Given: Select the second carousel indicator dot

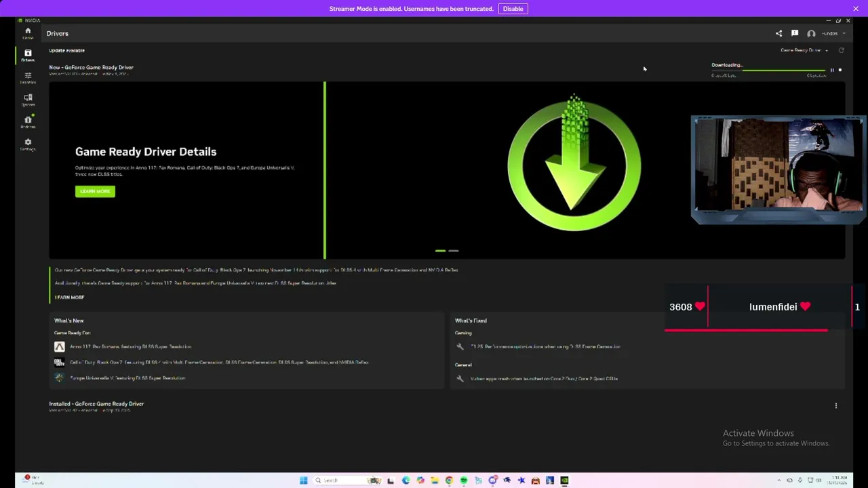Looking at the screenshot, I should tap(454, 251).
